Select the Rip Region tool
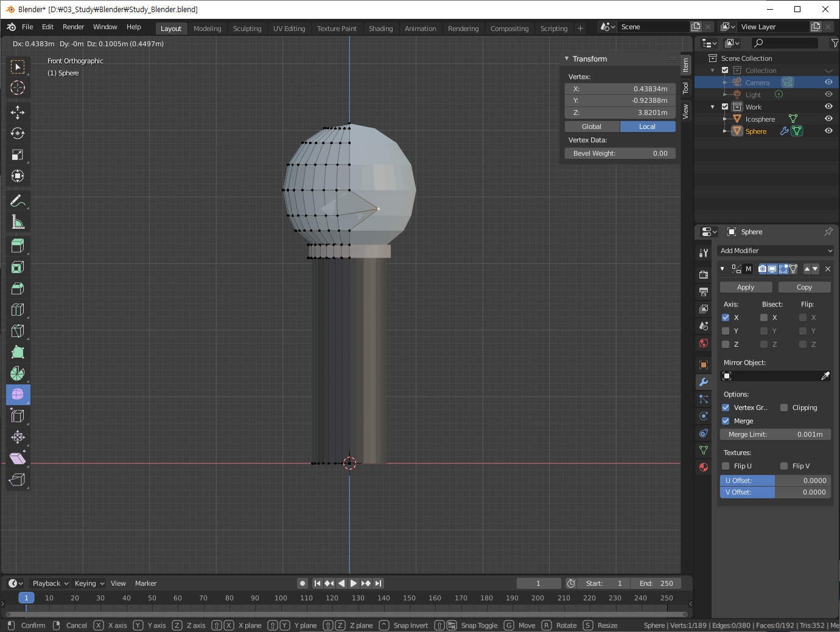The height and width of the screenshot is (632, 840). [x=18, y=480]
